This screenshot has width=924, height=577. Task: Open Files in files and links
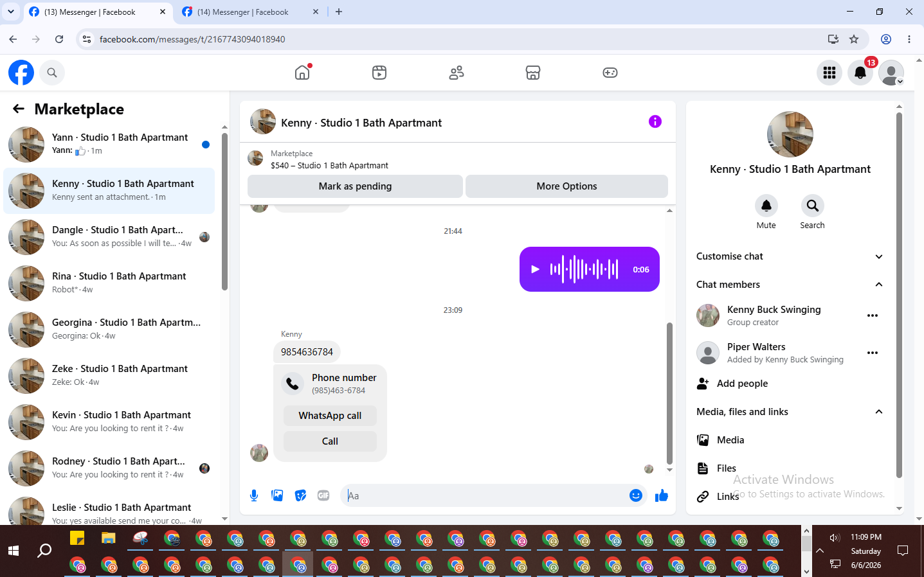[790, 468]
